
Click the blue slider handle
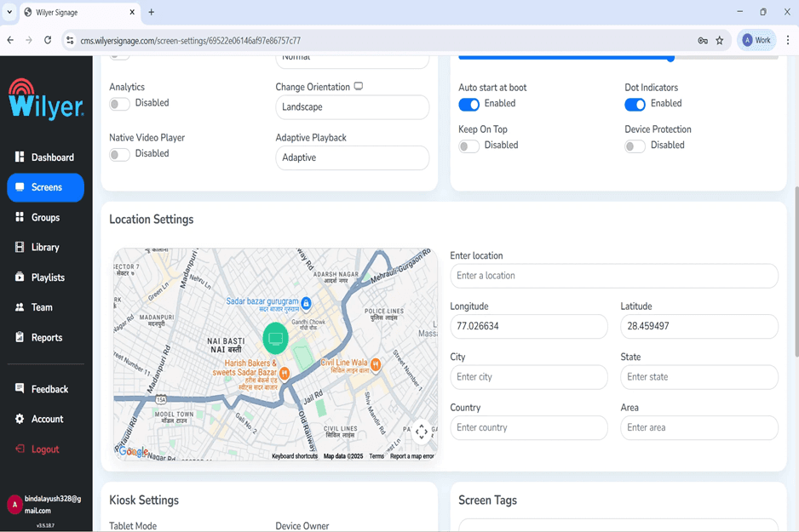[671, 58]
